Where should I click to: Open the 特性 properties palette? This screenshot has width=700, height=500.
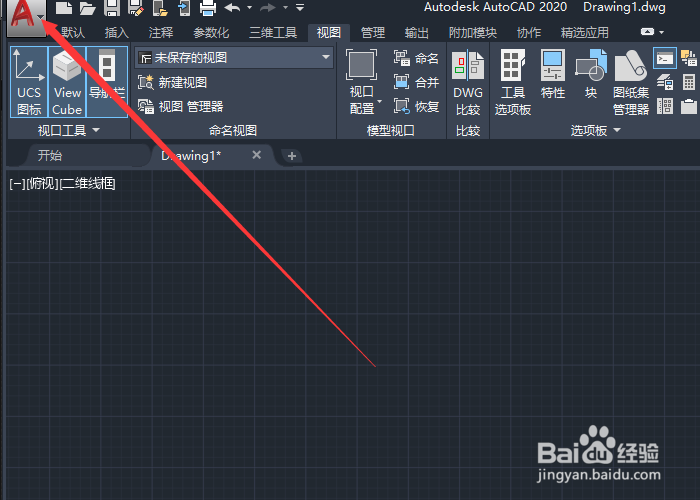[x=553, y=75]
